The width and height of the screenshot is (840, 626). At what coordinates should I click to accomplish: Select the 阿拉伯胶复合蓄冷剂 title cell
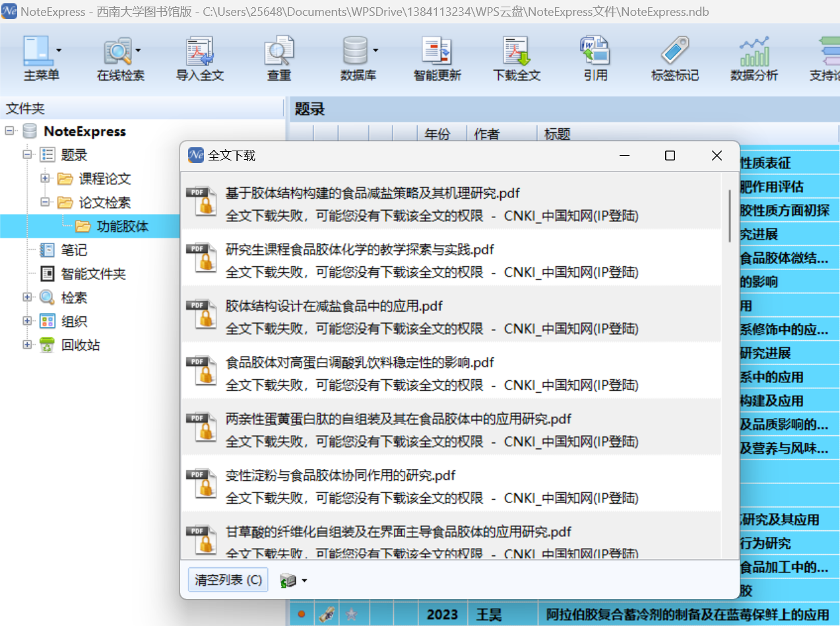(688, 615)
